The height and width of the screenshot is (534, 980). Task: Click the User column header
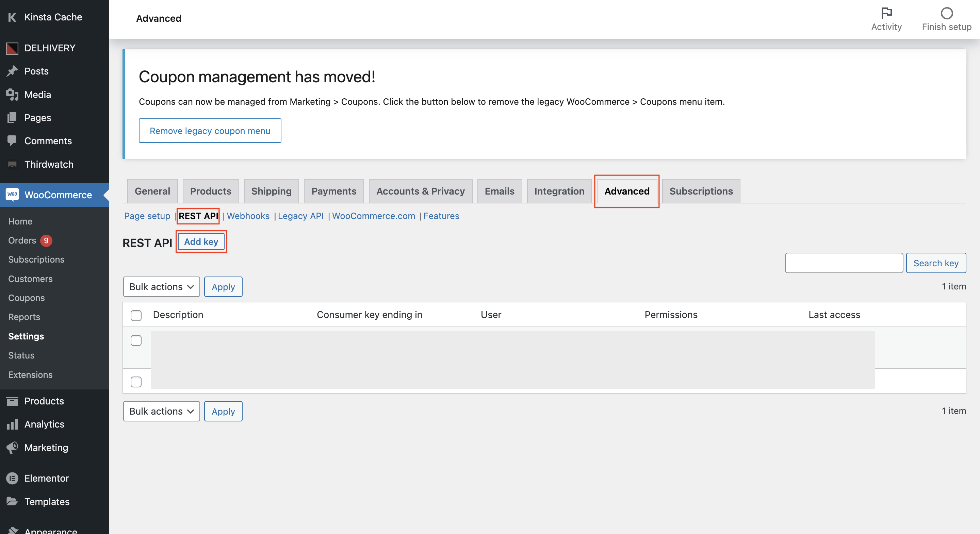pos(491,315)
